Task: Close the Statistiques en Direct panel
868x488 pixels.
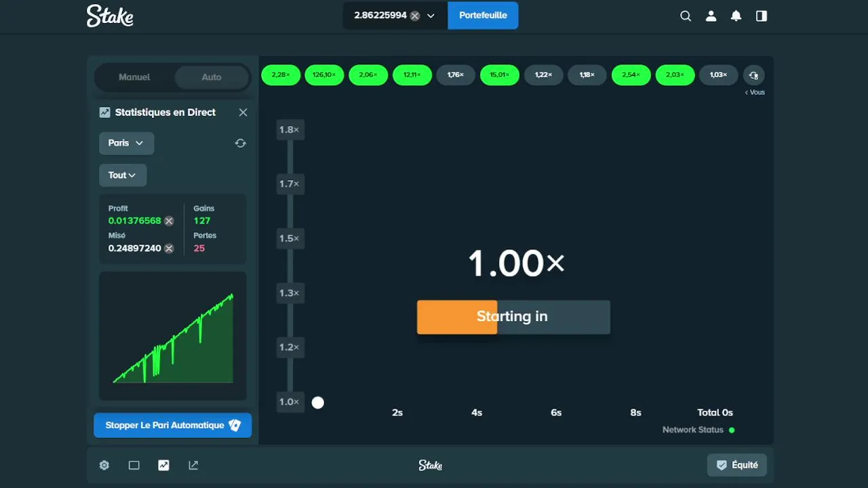Action: click(243, 113)
